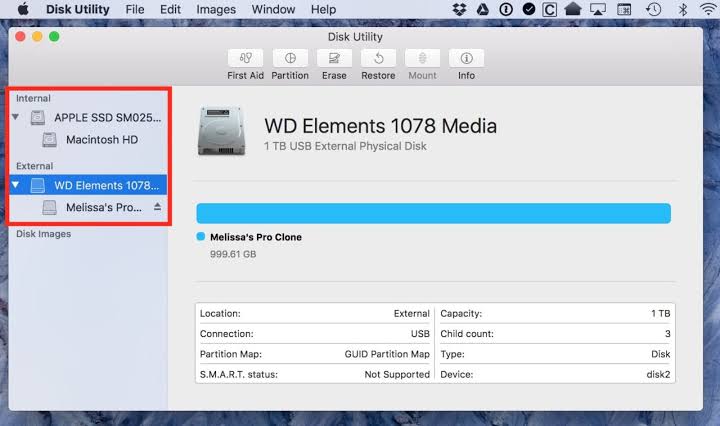Click the boxed C menu bar icon
The image size is (720, 426).
coord(549,9)
